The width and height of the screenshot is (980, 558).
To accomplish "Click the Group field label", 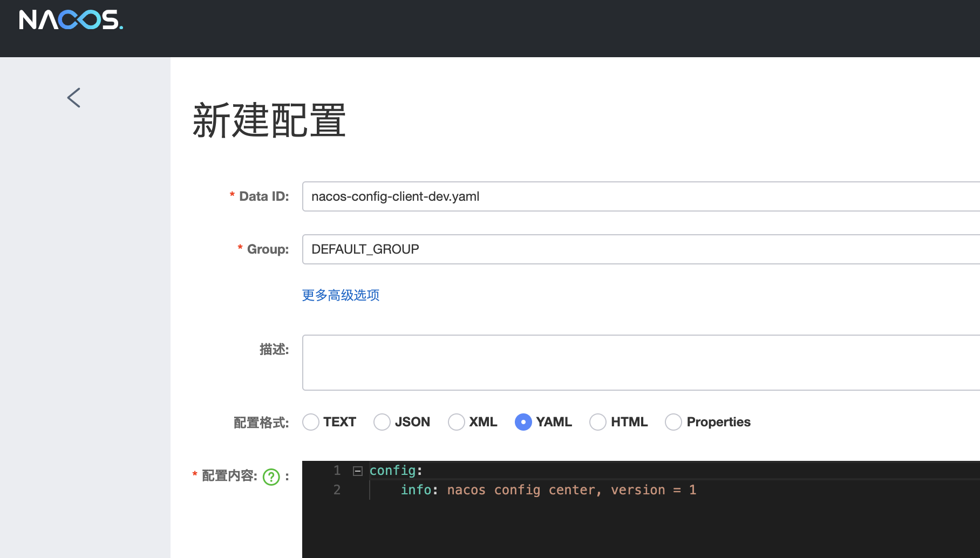I will tap(268, 249).
